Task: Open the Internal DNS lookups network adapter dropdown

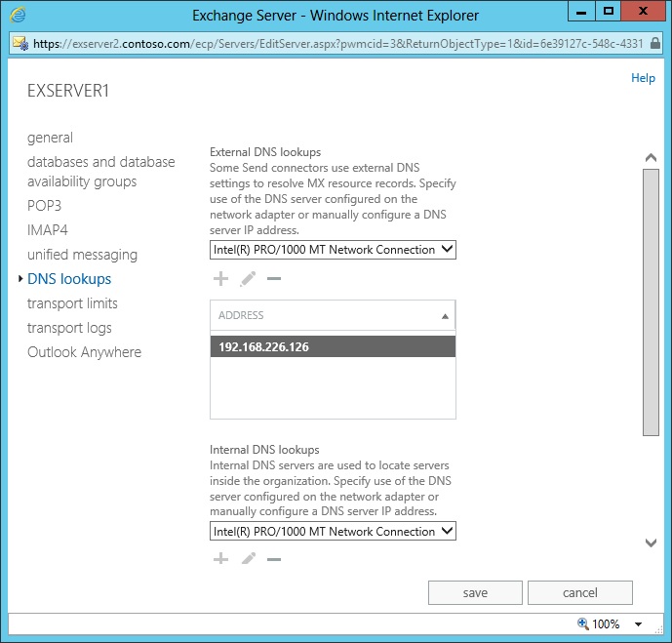Action: tap(333, 532)
